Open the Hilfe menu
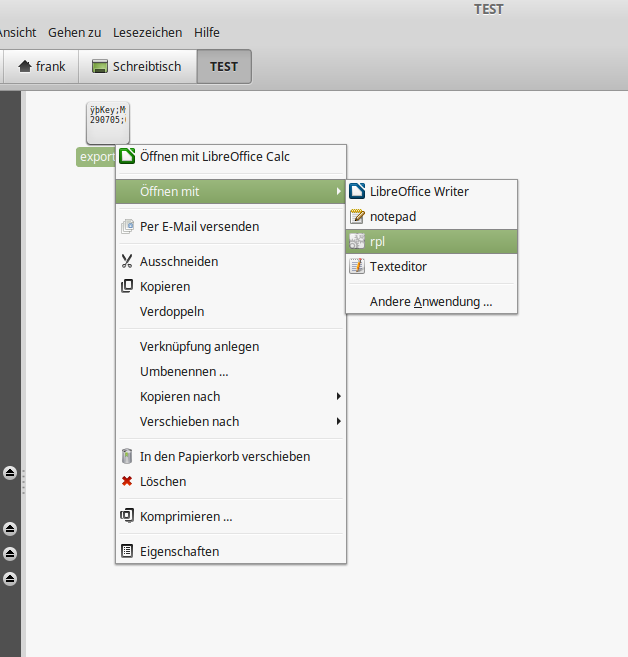The height and width of the screenshot is (657, 628). click(207, 33)
